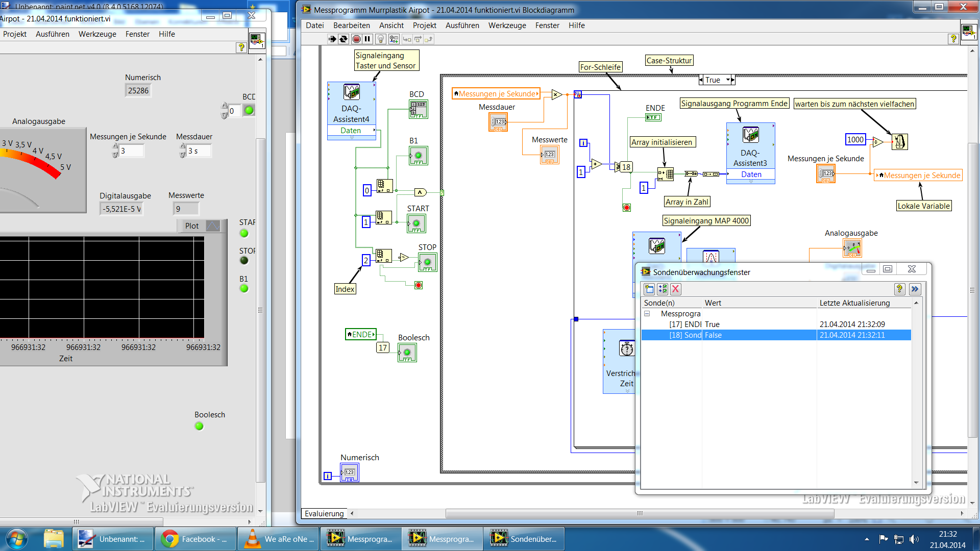
Task: Toggle the Highlight Execution lightbulb
Action: coord(381,39)
